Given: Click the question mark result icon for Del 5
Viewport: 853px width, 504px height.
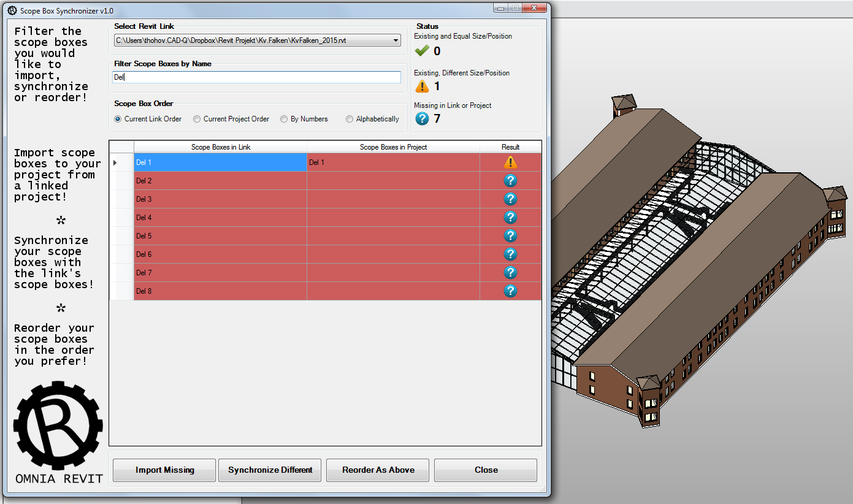Looking at the screenshot, I should click(x=510, y=235).
